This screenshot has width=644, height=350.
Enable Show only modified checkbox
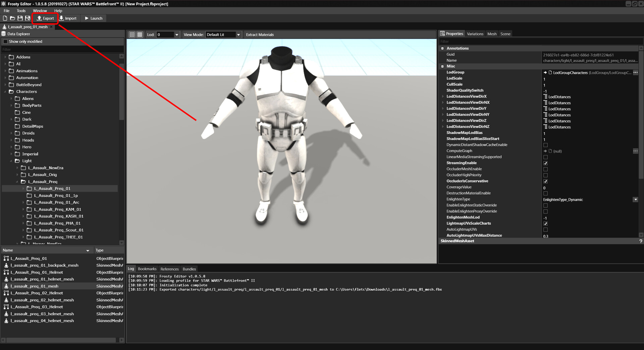click(x=5, y=42)
